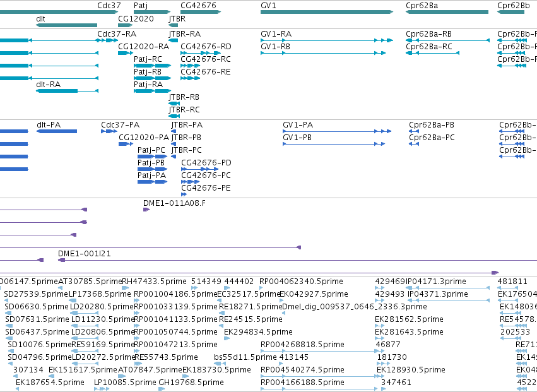Select the CG42676-RC transcript label
Screen dimensions: 537x392
pyautogui.click(x=206, y=59)
